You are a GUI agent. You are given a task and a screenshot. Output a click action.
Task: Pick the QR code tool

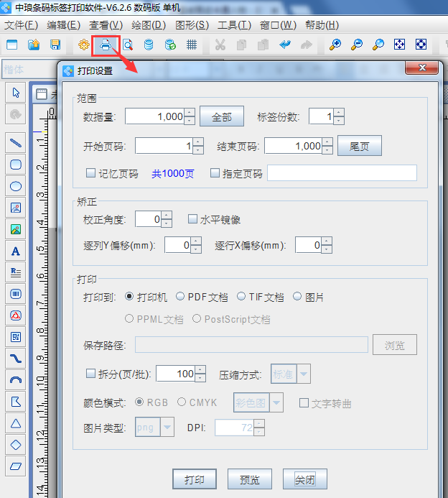[x=16, y=336]
